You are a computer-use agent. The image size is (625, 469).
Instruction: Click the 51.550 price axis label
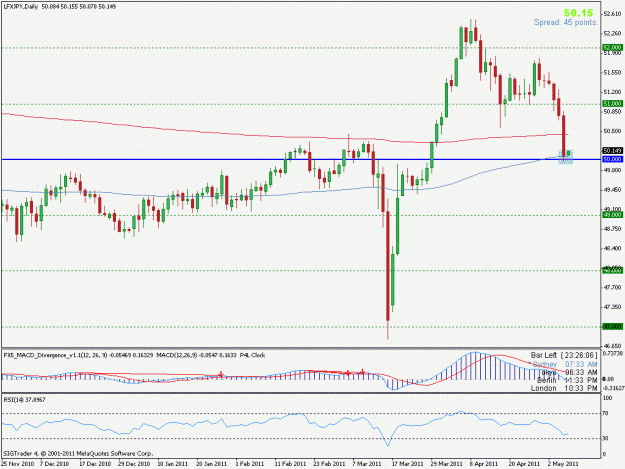tap(613, 73)
